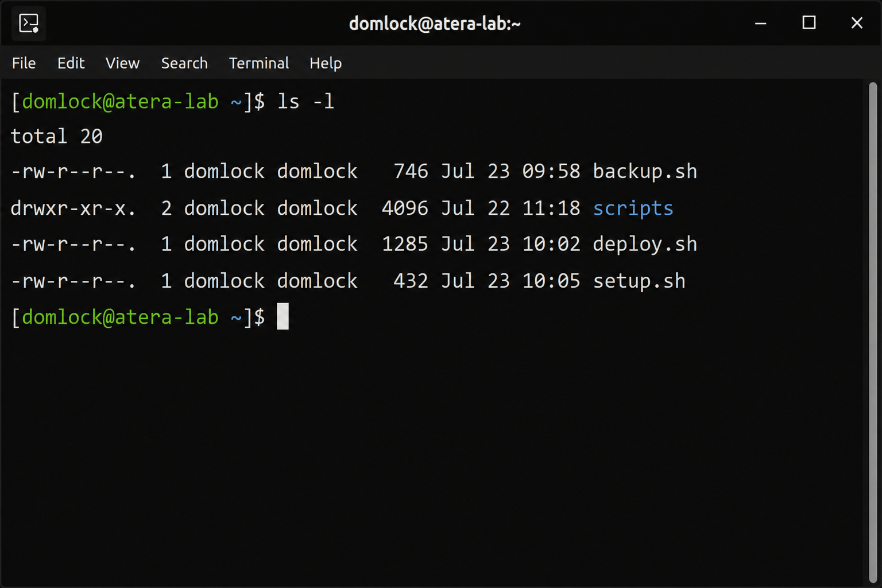Click the timestamp 10:02
The height and width of the screenshot is (588, 882).
(551, 245)
